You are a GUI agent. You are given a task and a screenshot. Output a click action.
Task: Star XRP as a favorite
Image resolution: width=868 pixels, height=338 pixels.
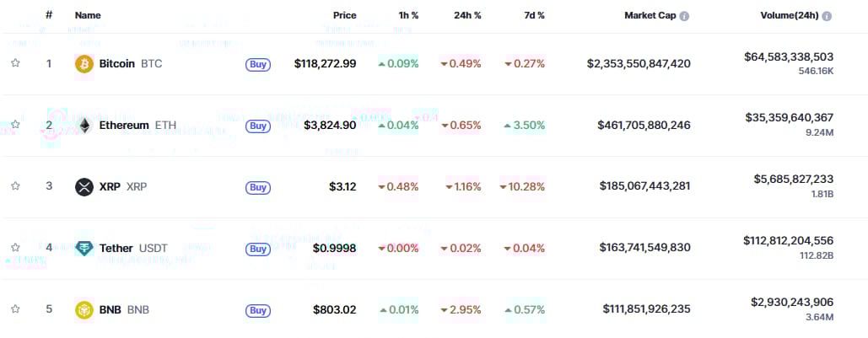pyautogui.click(x=15, y=186)
